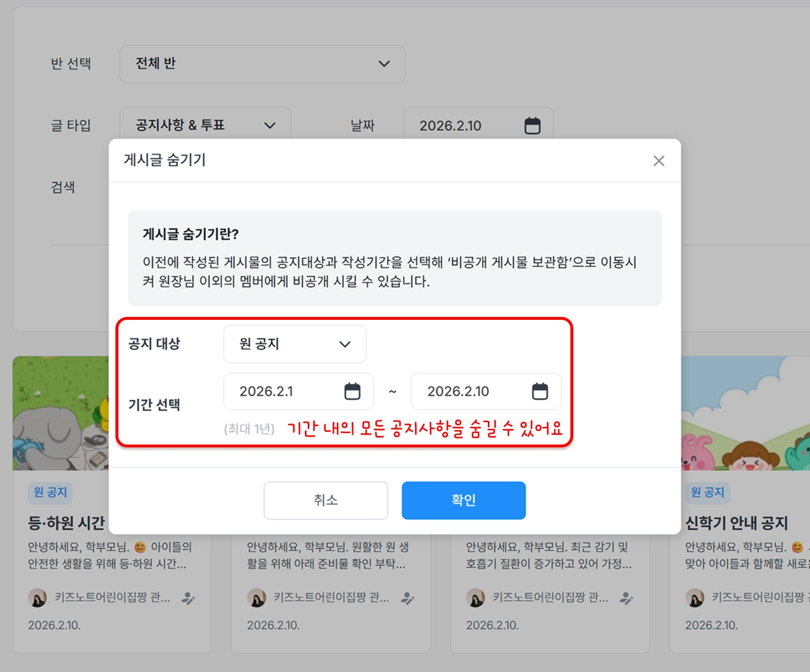This screenshot has width=810, height=672.
Task: Open the 신학기 안내 공지 post title
Action: pos(737,523)
